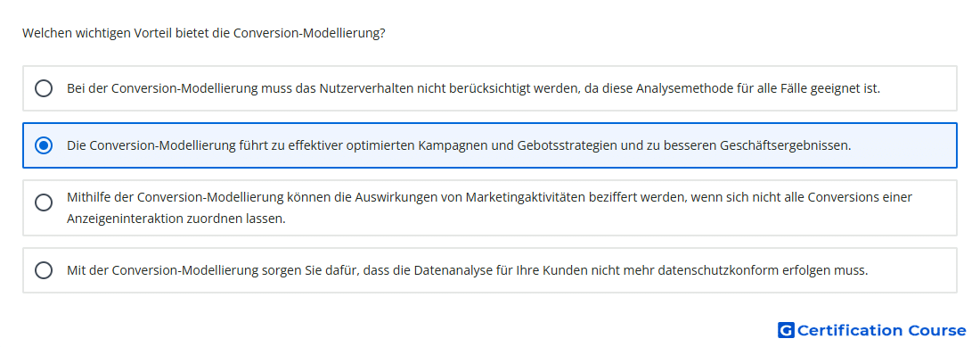Click 'Geschäftsergebnissen' in the highlighted answer
This screenshot has width=980, height=347.
click(786, 145)
